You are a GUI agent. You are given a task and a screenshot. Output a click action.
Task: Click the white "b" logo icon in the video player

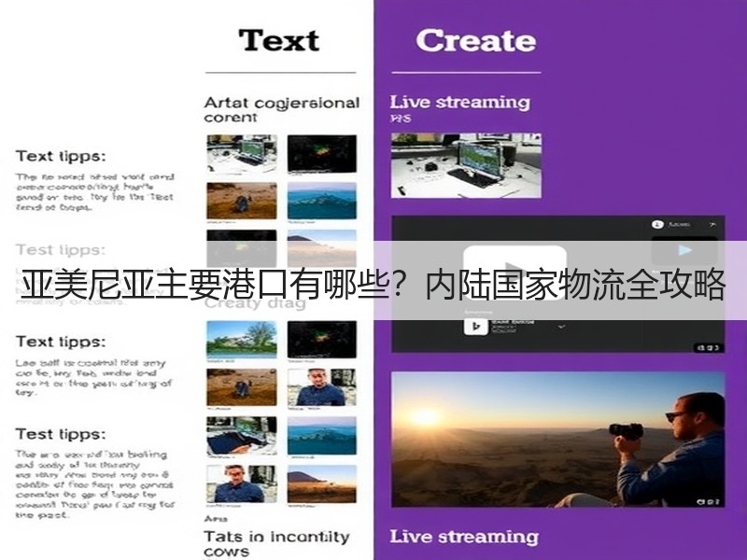coord(475,327)
